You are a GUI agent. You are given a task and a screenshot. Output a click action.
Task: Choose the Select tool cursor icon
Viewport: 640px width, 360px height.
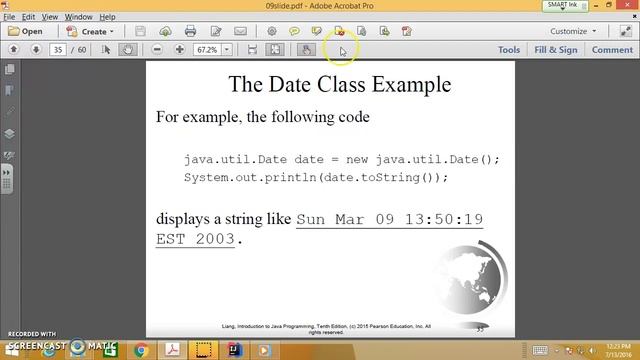(106, 49)
